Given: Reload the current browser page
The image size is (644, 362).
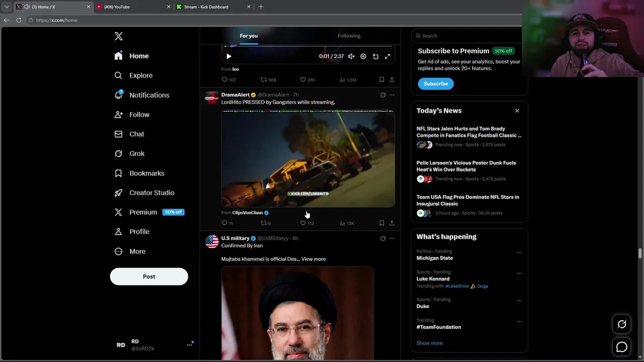Looking at the screenshot, I should pyautogui.click(x=19, y=20).
